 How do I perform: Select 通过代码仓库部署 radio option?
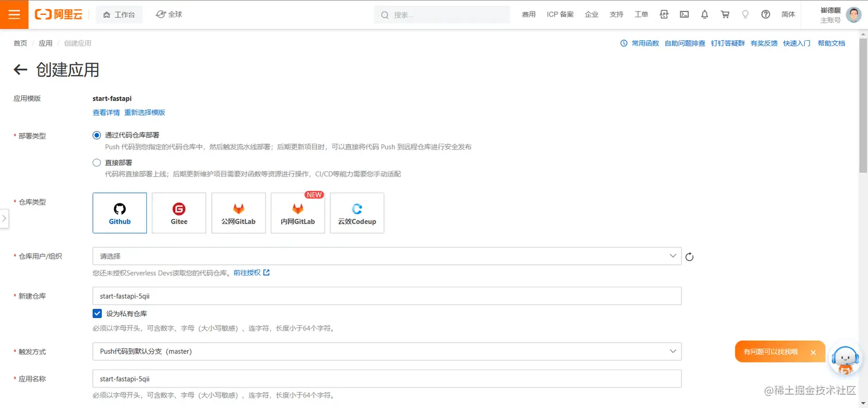(x=96, y=135)
